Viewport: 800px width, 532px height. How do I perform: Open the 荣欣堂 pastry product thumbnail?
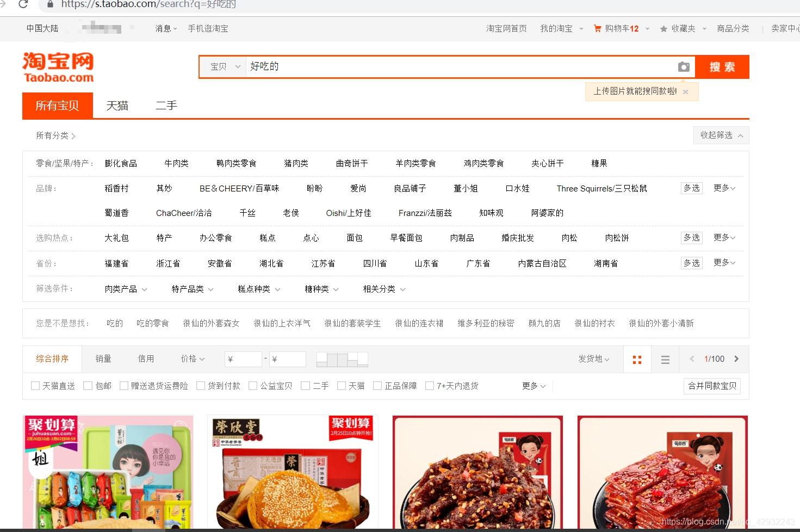(x=293, y=472)
